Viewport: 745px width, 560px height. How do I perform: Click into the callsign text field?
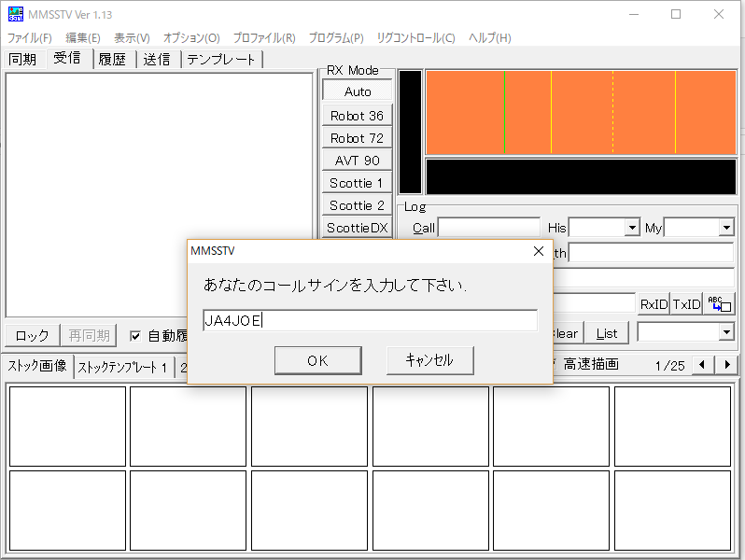370,321
